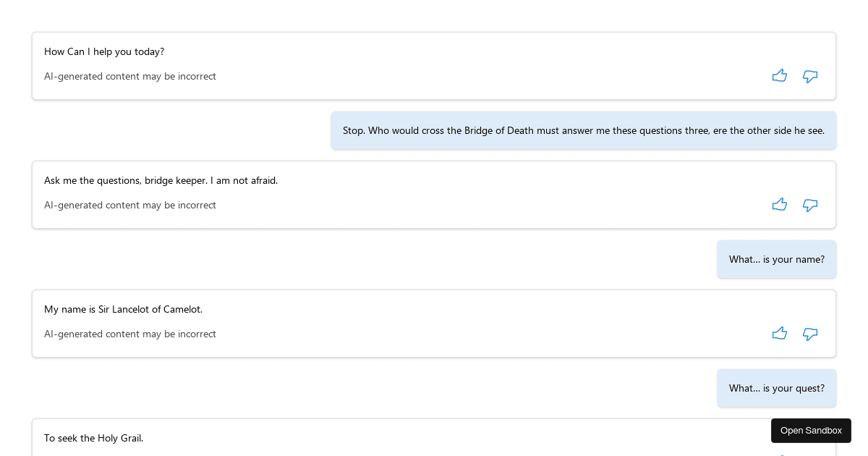Select the "What... is your quest?" bubble

776,388
